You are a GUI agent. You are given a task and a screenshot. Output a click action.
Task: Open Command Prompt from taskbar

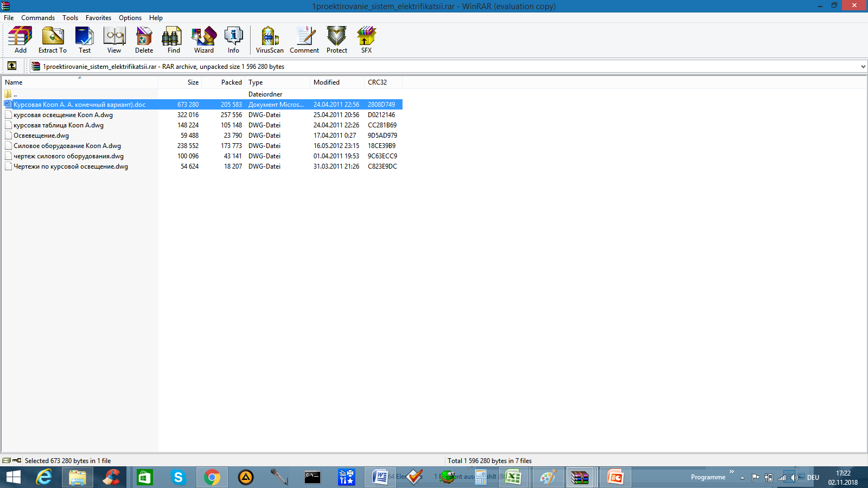click(312, 477)
